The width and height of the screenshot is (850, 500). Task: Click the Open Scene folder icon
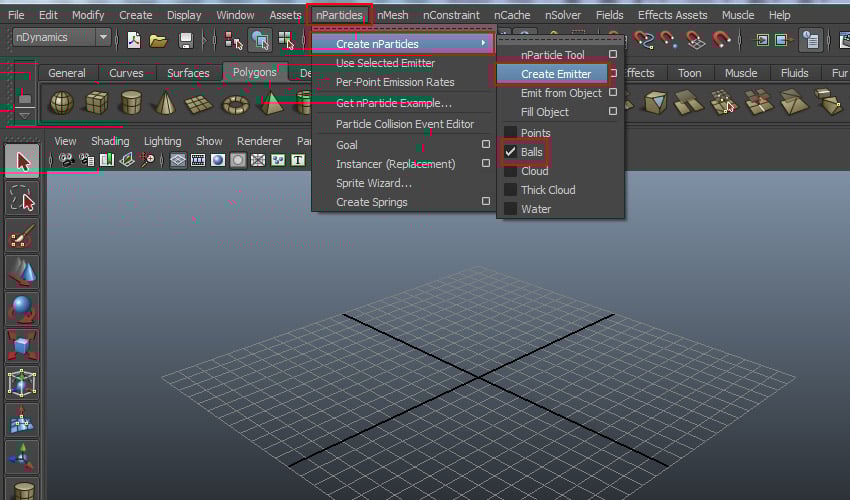158,40
